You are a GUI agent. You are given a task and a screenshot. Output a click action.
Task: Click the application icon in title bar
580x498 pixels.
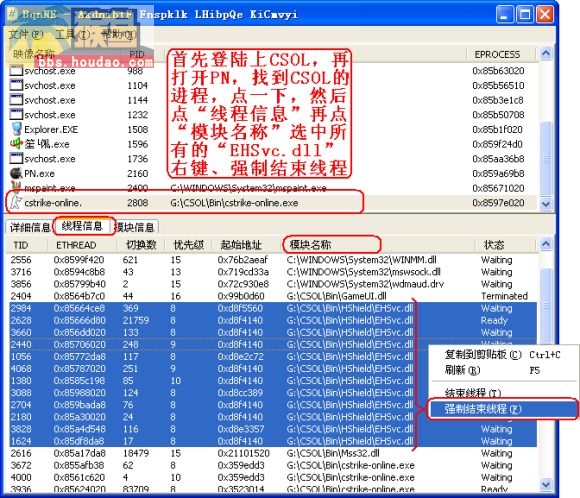coord(13,15)
